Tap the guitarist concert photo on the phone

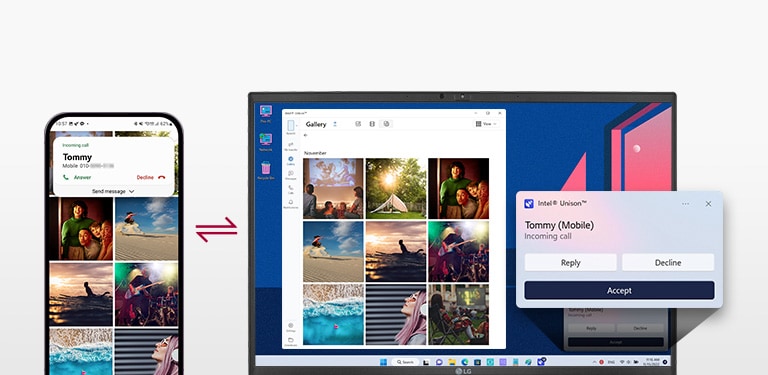tap(146, 294)
